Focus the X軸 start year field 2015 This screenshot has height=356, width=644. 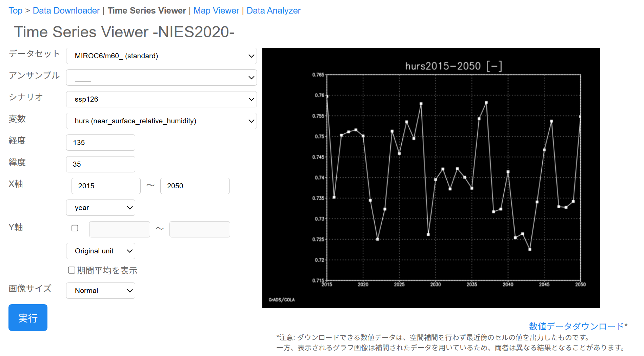click(x=106, y=186)
